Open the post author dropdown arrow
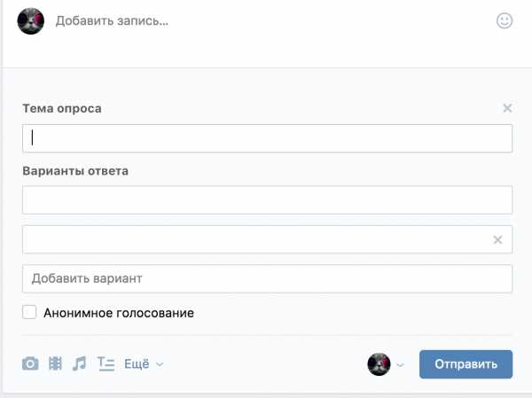 click(x=401, y=365)
